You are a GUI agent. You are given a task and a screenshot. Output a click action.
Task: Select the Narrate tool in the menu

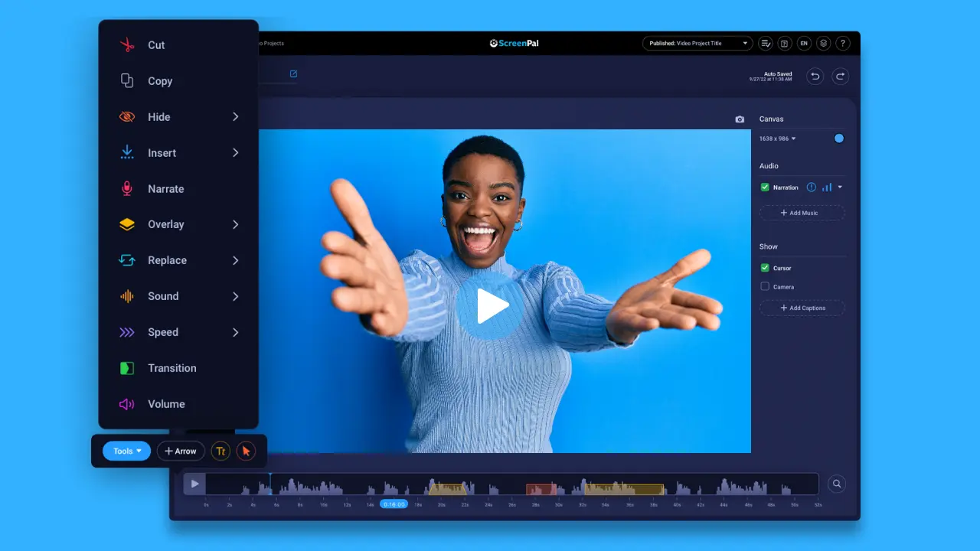pyautogui.click(x=165, y=188)
